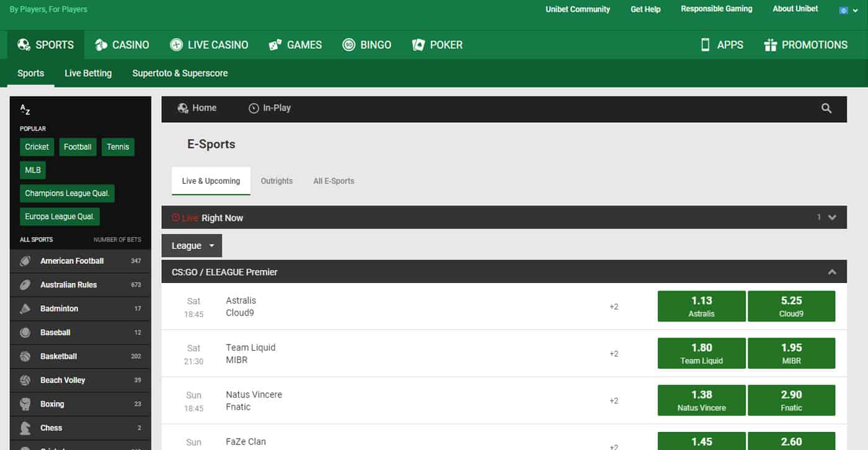
Task: Collapse the CS:GO / ELEAGUE Premier section
Action: coord(832,272)
